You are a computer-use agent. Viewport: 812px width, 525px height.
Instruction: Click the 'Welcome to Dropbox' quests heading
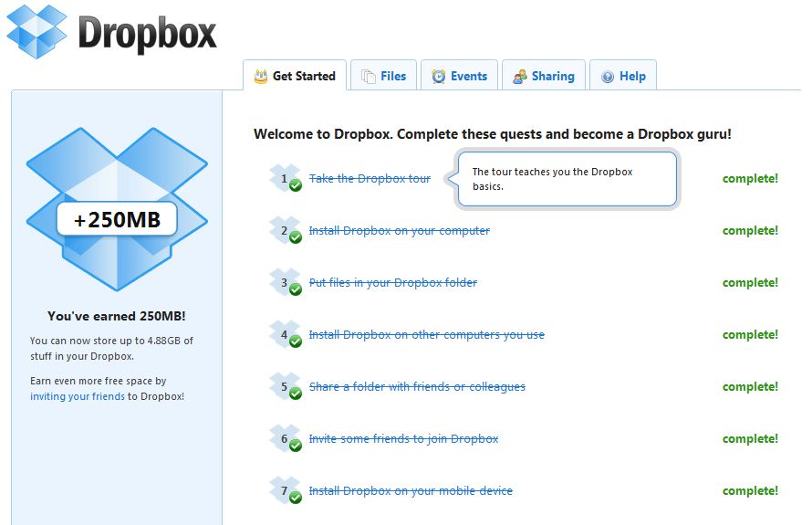point(493,134)
